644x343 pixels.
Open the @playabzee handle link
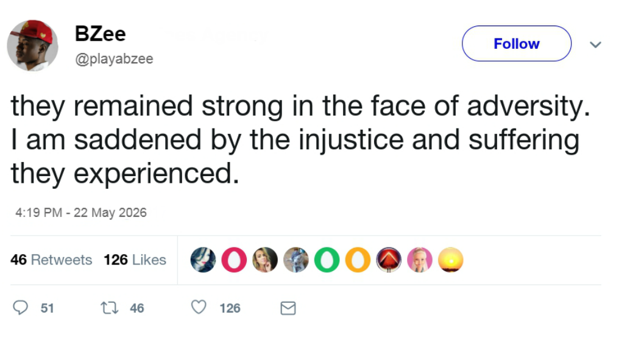click(114, 59)
